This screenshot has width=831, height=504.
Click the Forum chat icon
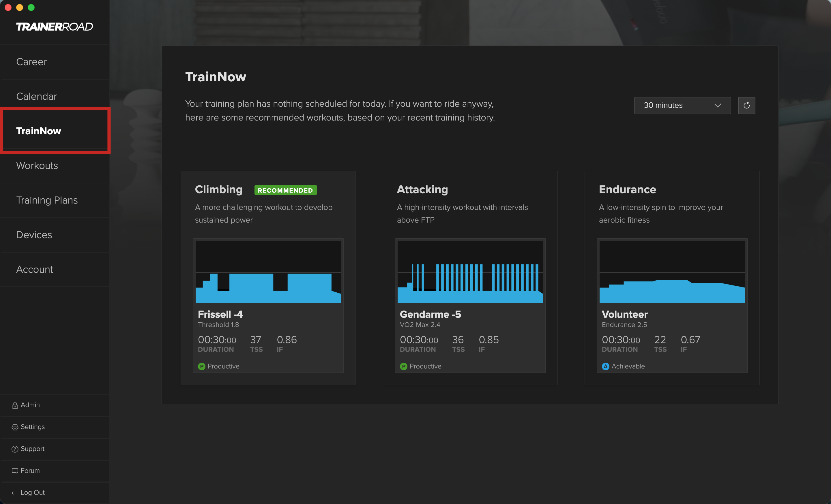coord(15,471)
